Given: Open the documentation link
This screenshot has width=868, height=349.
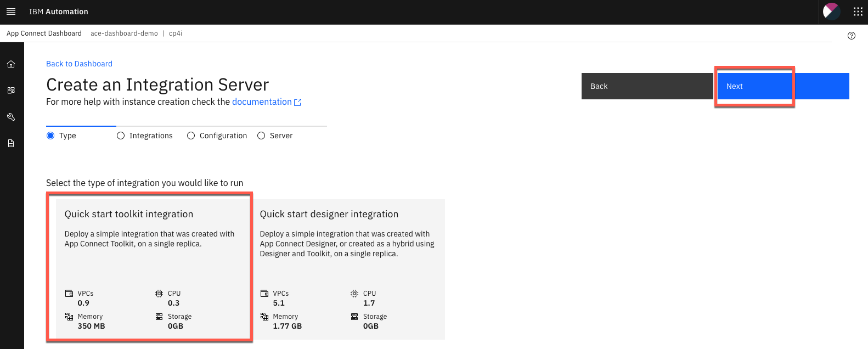Looking at the screenshot, I should (x=262, y=102).
